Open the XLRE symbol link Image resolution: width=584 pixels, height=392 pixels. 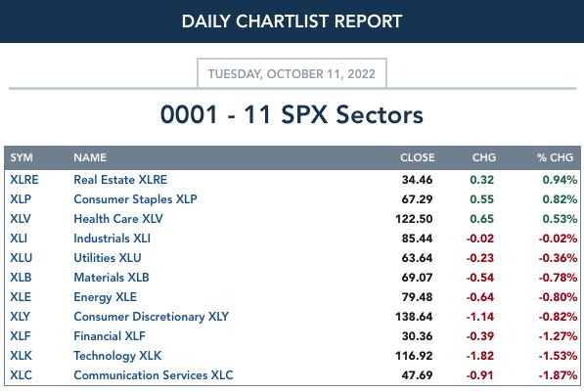24,180
